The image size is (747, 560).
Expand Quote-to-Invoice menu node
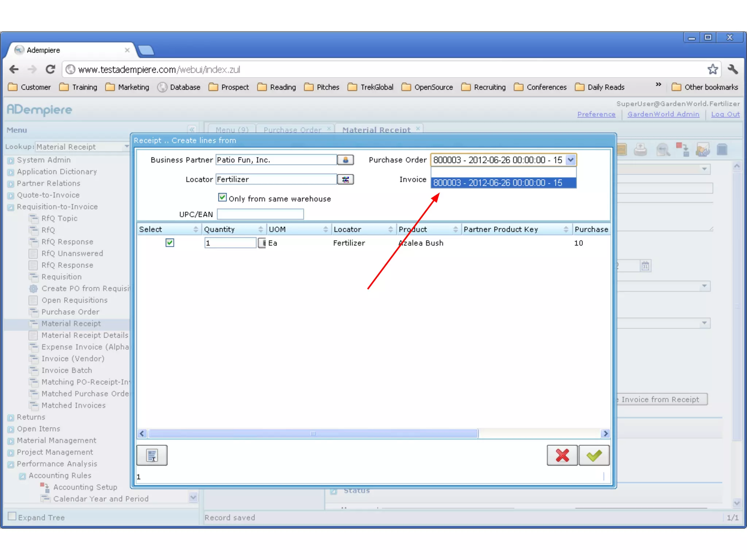(11, 195)
